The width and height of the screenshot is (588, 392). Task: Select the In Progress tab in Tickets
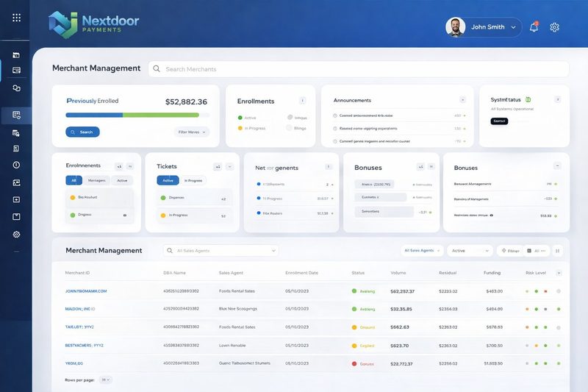pyautogui.click(x=193, y=180)
